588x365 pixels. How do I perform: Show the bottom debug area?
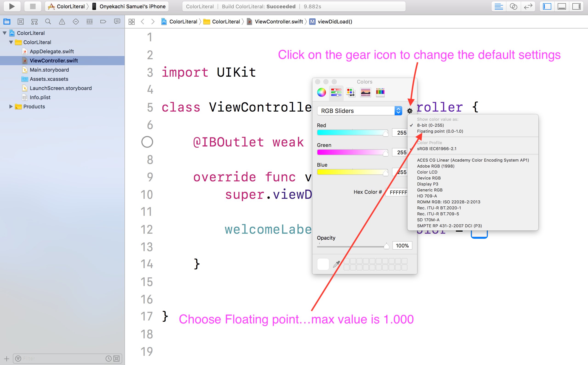pos(562,6)
